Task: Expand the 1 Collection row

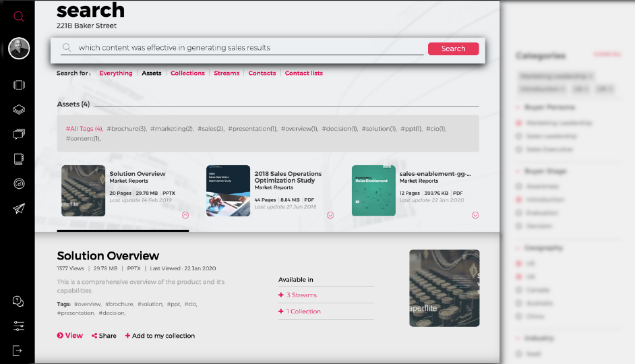Action: 326,311
